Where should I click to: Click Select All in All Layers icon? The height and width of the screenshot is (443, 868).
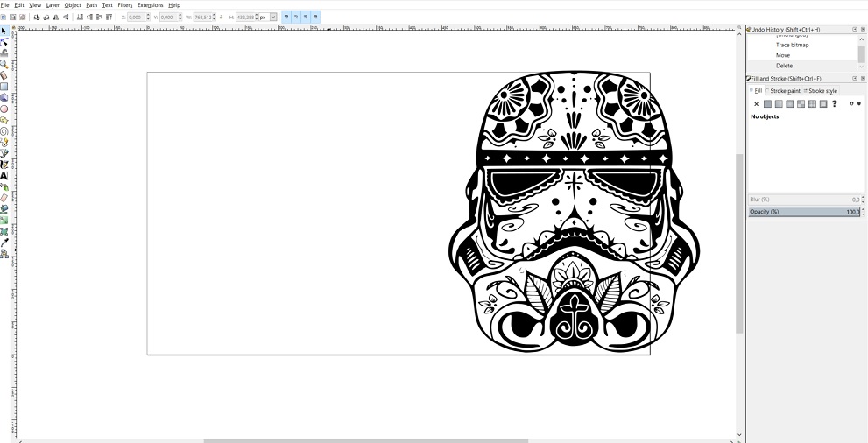tap(13, 18)
